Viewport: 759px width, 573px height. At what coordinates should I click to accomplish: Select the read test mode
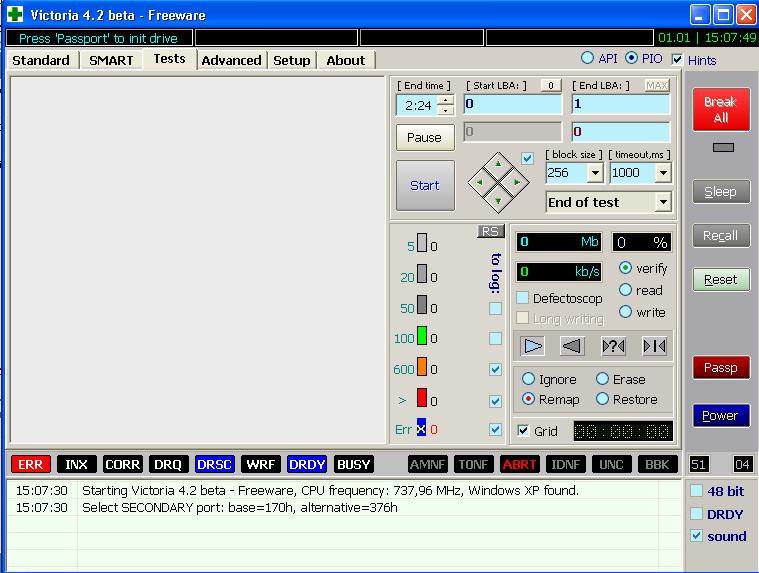pyautogui.click(x=625, y=290)
